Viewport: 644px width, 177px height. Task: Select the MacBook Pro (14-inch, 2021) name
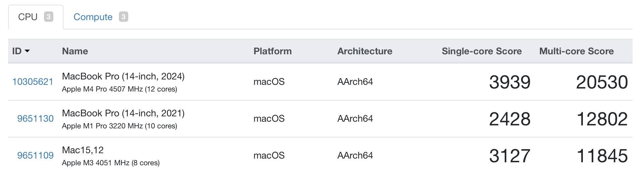click(123, 113)
